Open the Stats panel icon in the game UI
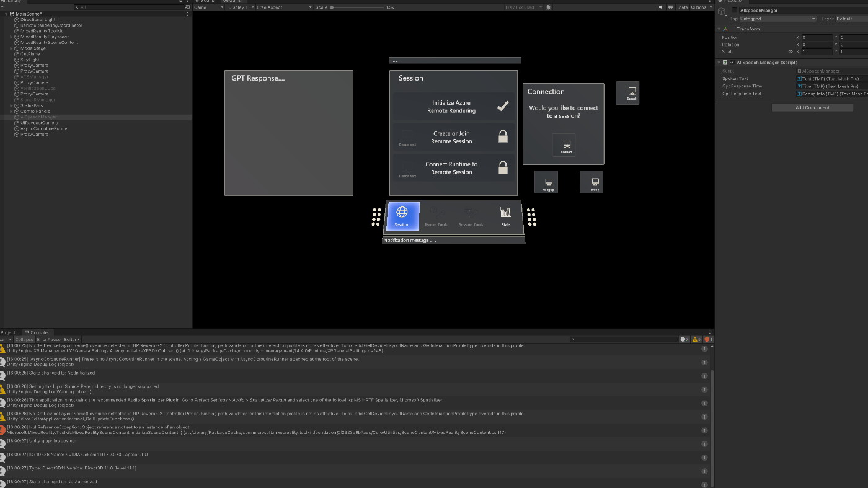The width and height of the screenshot is (868, 488). [505, 213]
